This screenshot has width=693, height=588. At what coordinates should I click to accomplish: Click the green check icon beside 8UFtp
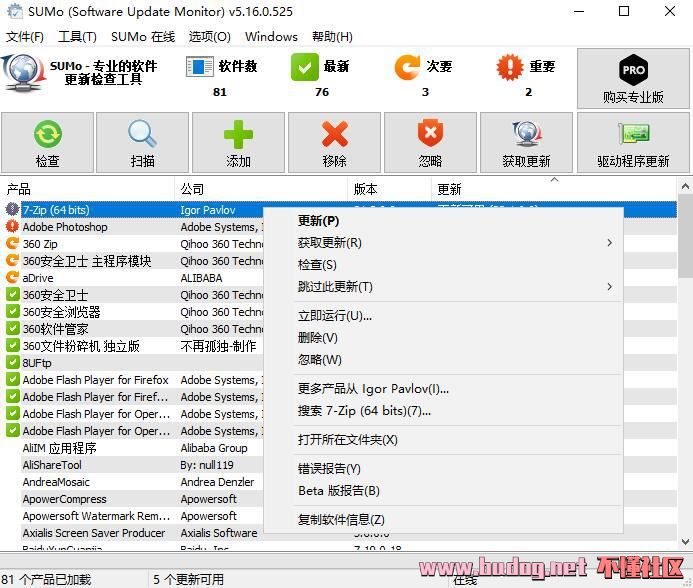point(12,363)
